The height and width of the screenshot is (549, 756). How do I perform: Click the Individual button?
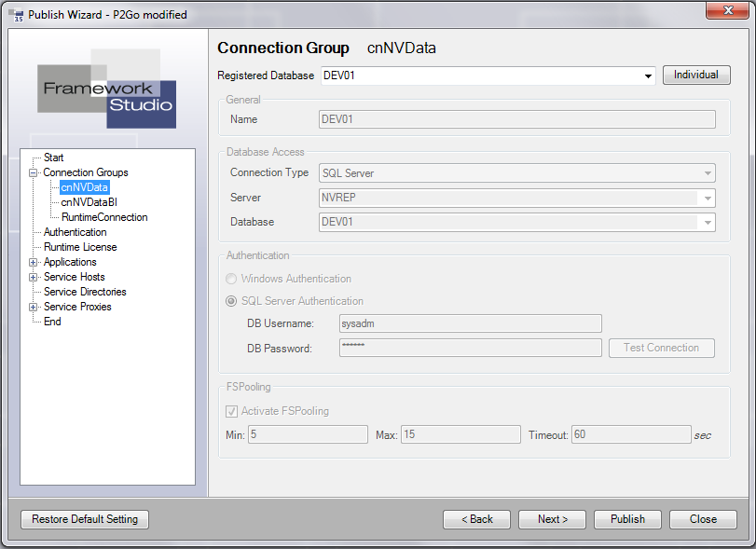click(x=696, y=75)
